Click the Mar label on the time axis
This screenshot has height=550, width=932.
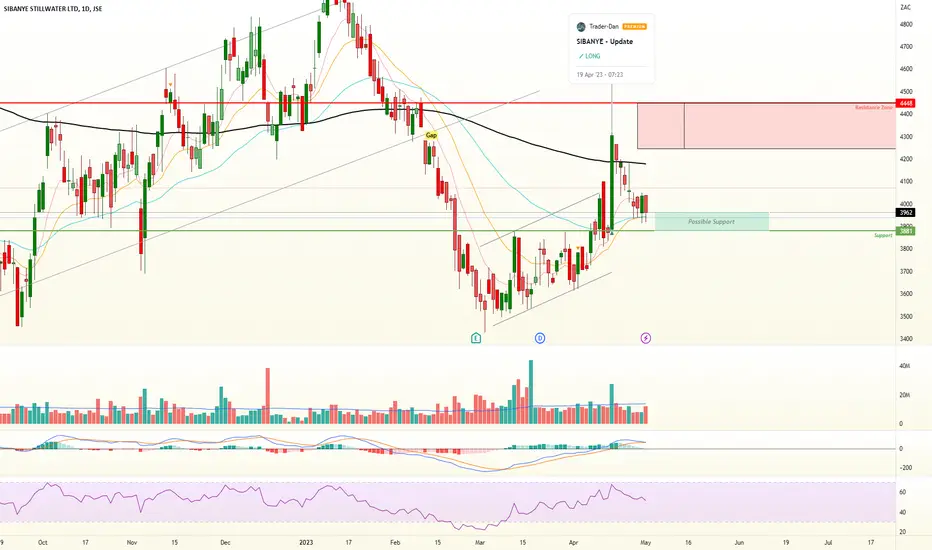pos(480,542)
